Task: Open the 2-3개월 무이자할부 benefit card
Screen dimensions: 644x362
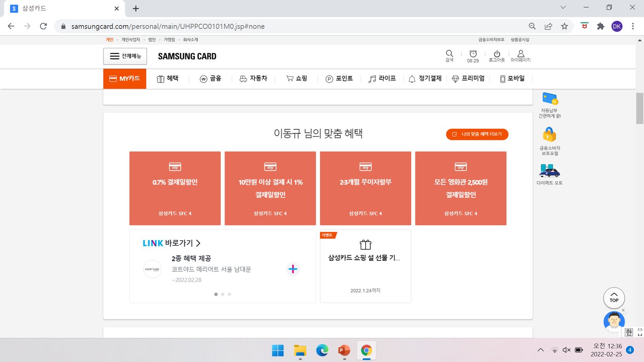Action: [366, 189]
